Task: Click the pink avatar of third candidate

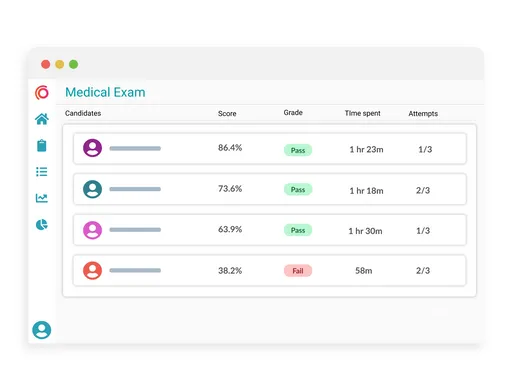Action: [92, 230]
